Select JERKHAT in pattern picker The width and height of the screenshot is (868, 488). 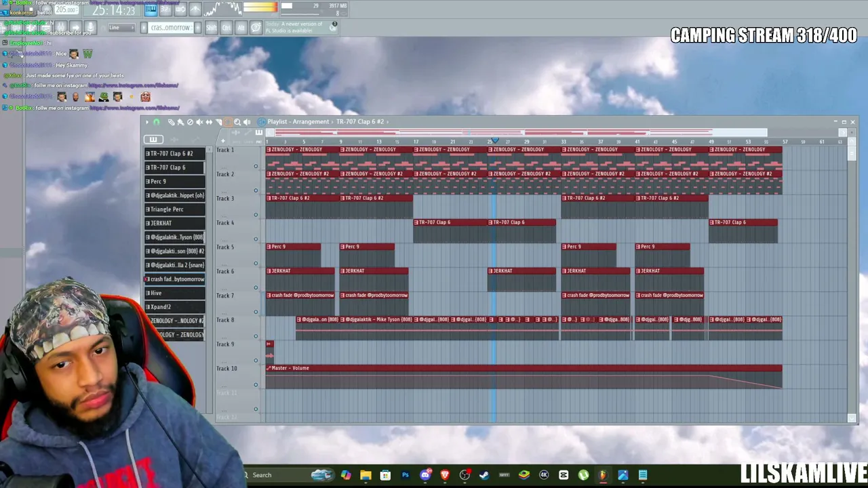point(174,223)
